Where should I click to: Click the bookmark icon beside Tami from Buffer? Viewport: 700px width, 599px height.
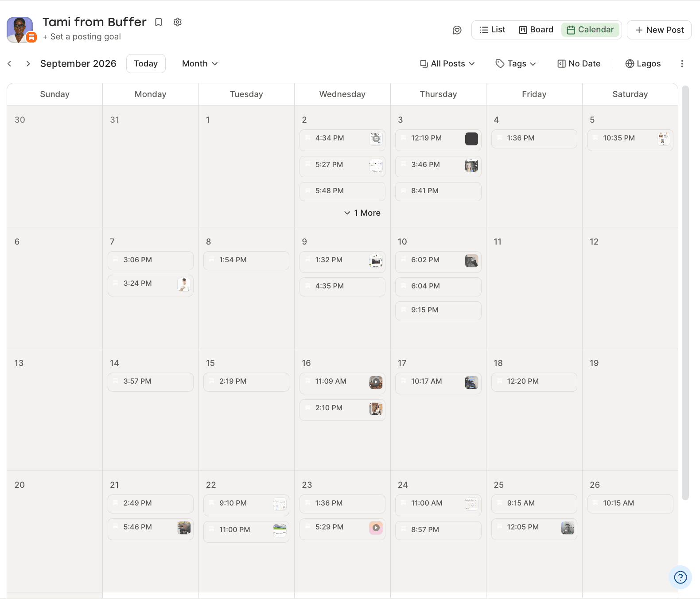[x=158, y=22]
